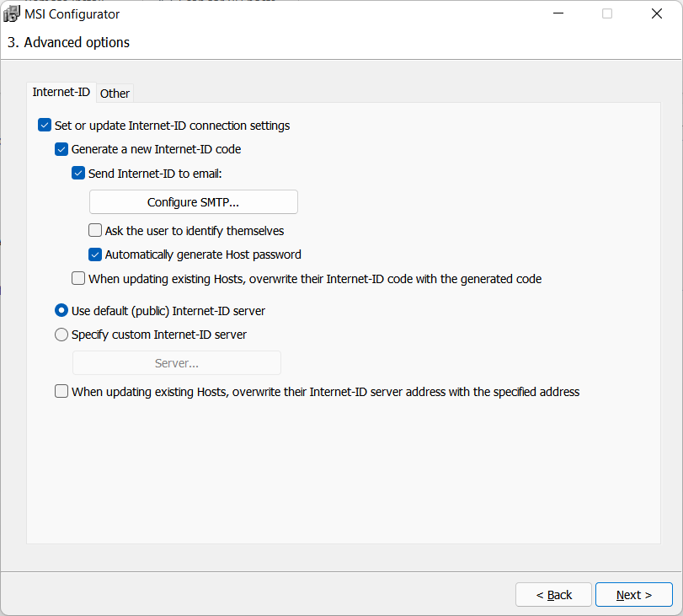Close the MSI Configurator window
683x616 pixels.
pos(657,14)
